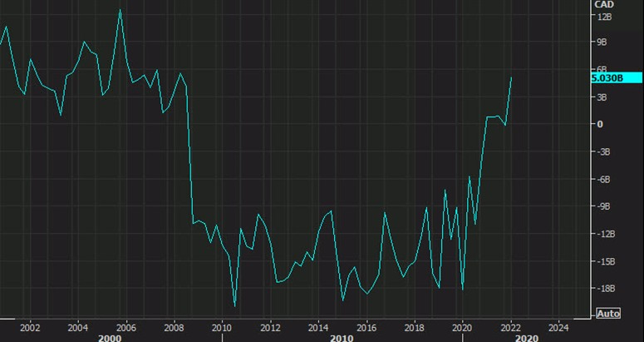The width and height of the screenshot is (644, 342).
Task: Select the 2022 year tick label
Action: [x=511, y=328]
